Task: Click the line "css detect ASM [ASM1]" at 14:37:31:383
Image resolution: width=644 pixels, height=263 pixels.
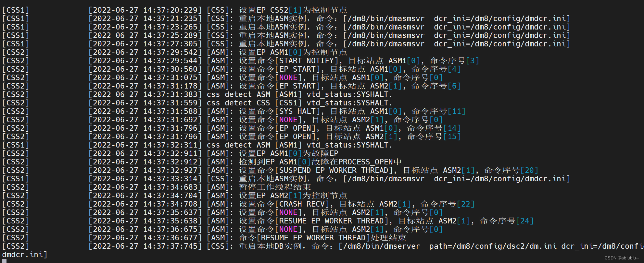Action: tap(299, 95)
